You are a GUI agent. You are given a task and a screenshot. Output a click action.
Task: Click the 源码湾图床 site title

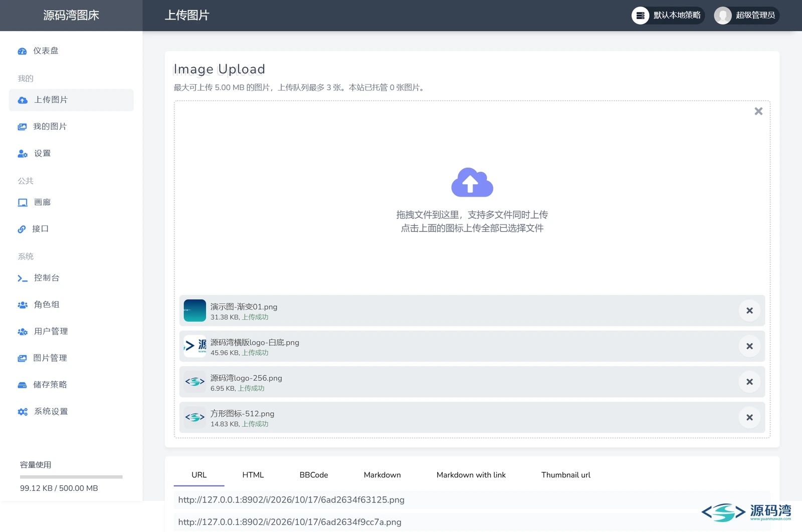click(x=71, y=16)
